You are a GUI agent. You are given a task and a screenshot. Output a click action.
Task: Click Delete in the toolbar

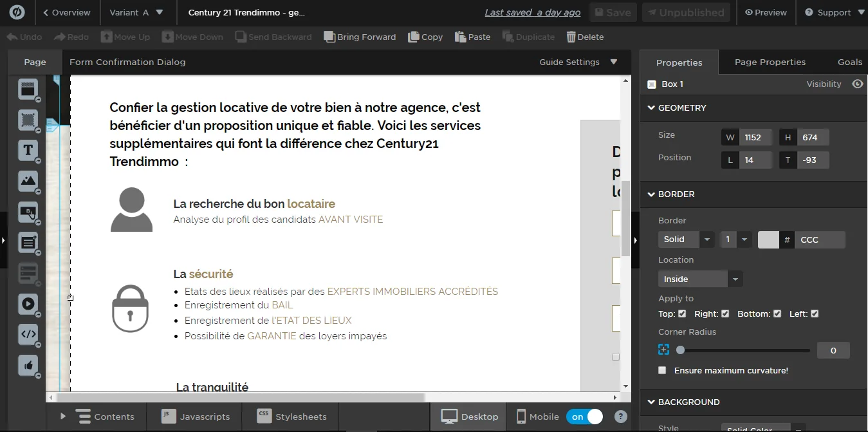(585, 37)
